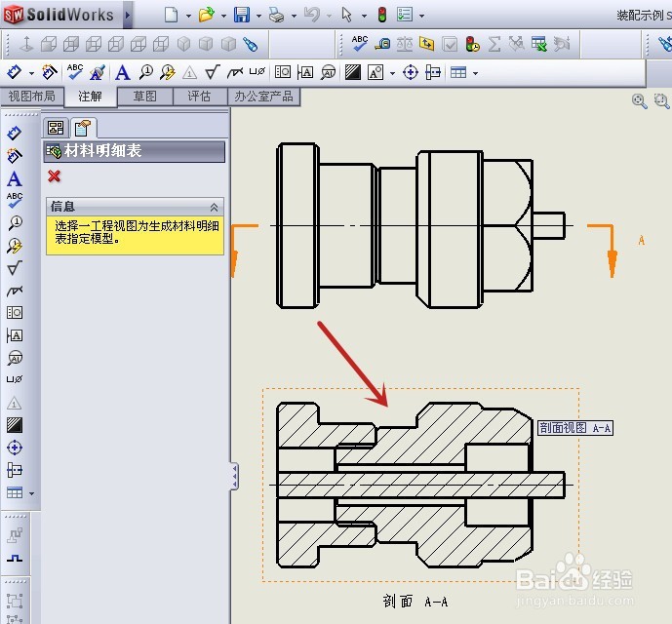Viewport: 672px width, 624px height.
Task: Insert Surface Finish symbol from horizontal toolbar
Action: click(213, 72)
